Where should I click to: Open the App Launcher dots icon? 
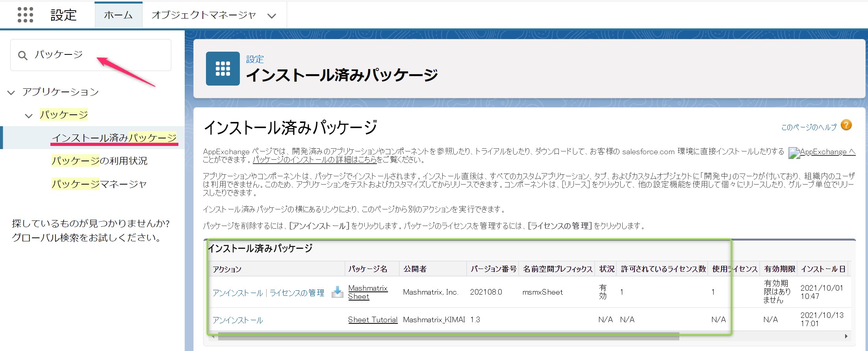tap(26, 15)
